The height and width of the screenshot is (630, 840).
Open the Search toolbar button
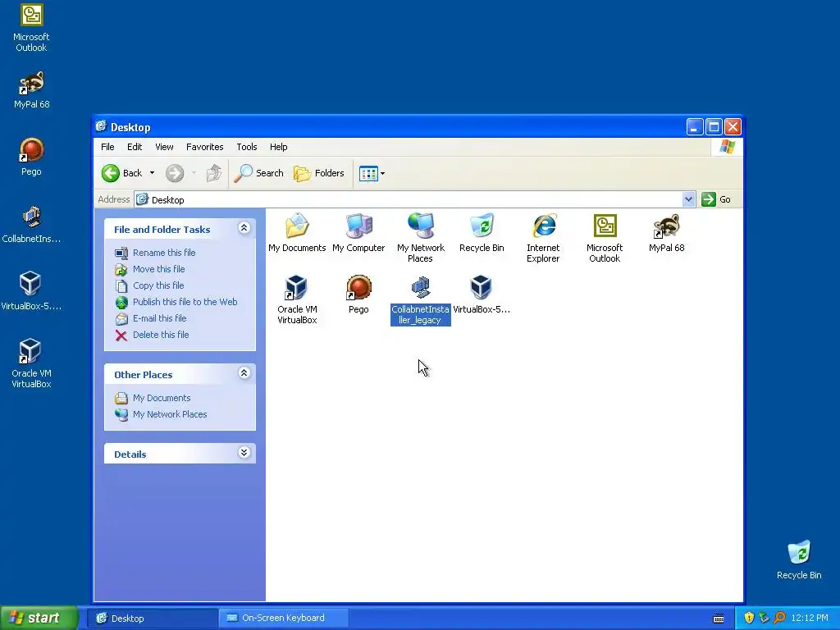point(258,173)
